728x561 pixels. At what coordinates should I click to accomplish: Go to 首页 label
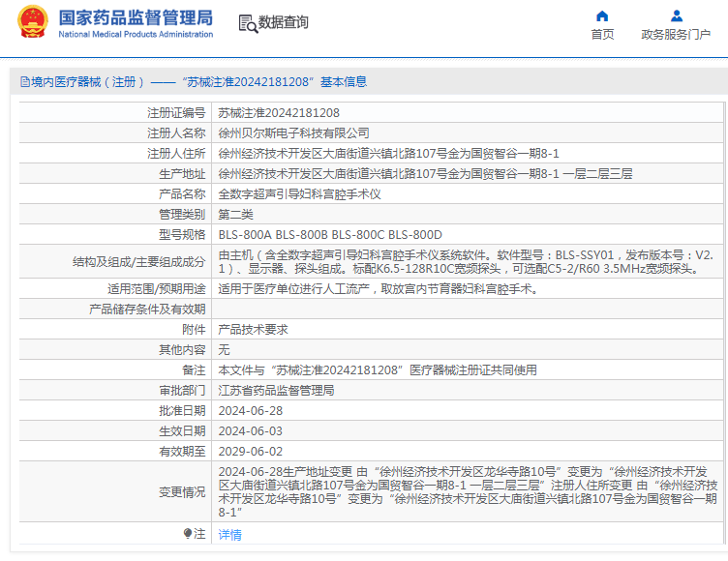click(602, 35)
